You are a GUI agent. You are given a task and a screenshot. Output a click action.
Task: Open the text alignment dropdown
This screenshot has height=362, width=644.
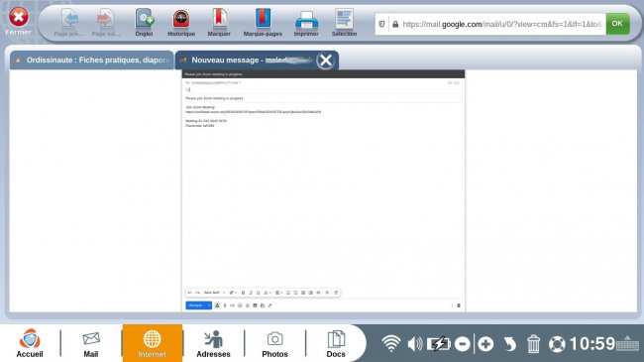tap(278, 293)
